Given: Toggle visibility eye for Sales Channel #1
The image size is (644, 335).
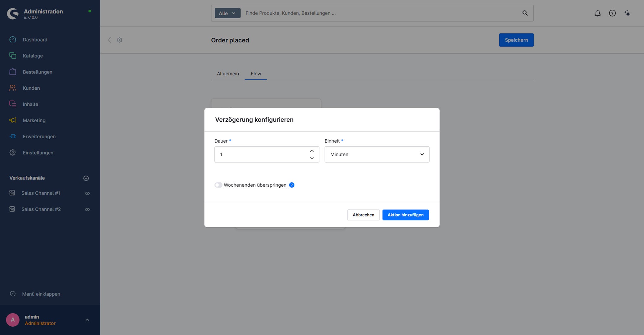Looking at the screenshot, I should [x=87, y=193].
